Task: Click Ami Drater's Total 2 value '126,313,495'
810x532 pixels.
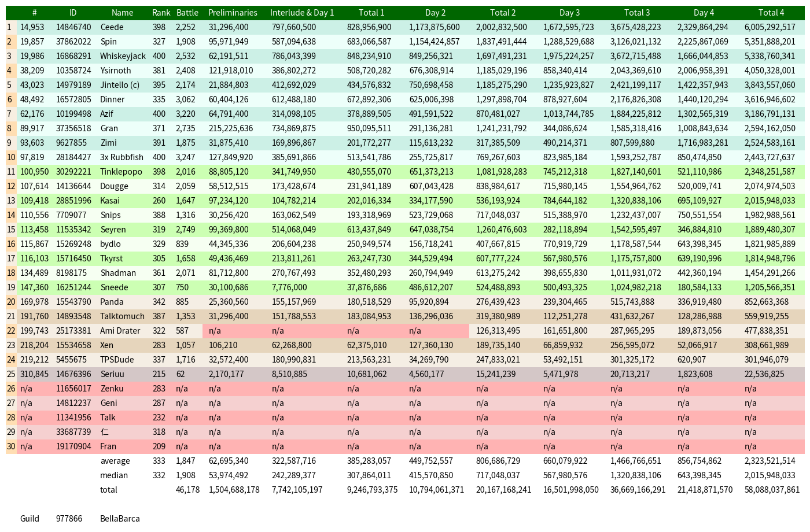Action: click(498, 331)
